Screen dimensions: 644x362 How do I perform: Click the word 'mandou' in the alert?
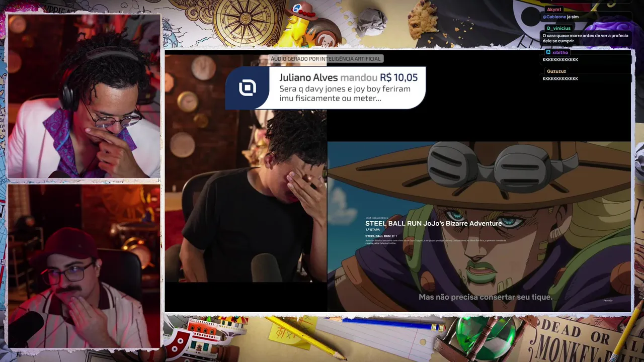[x=359, y=77]
